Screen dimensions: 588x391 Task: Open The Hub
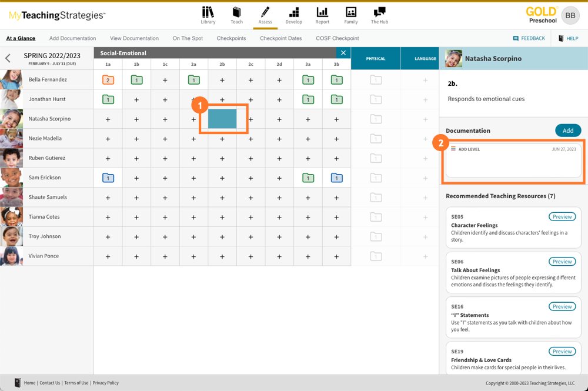[379, 15]
